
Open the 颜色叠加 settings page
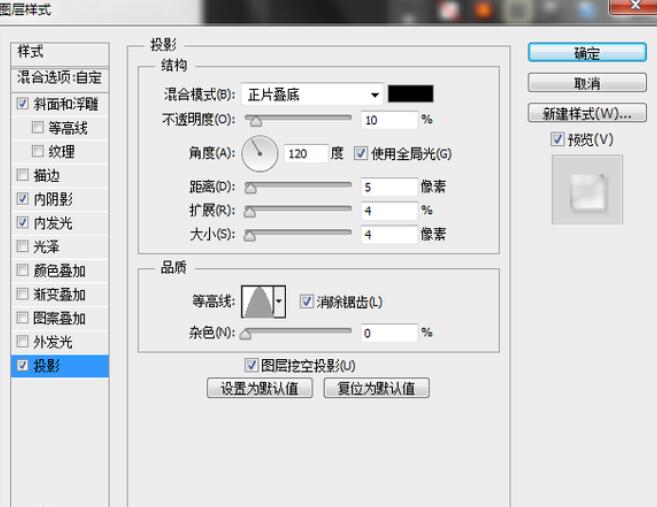coord(59,271)
